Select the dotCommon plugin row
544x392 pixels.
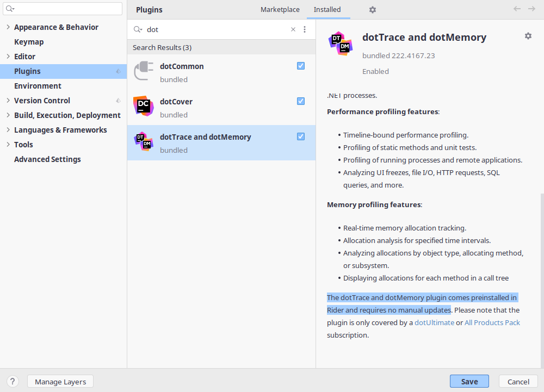coord(221,72)
